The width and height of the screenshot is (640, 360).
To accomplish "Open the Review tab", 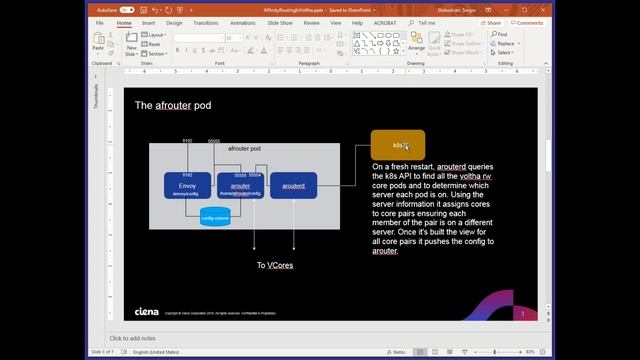I will pyautogui.click(x=312, y=23).
